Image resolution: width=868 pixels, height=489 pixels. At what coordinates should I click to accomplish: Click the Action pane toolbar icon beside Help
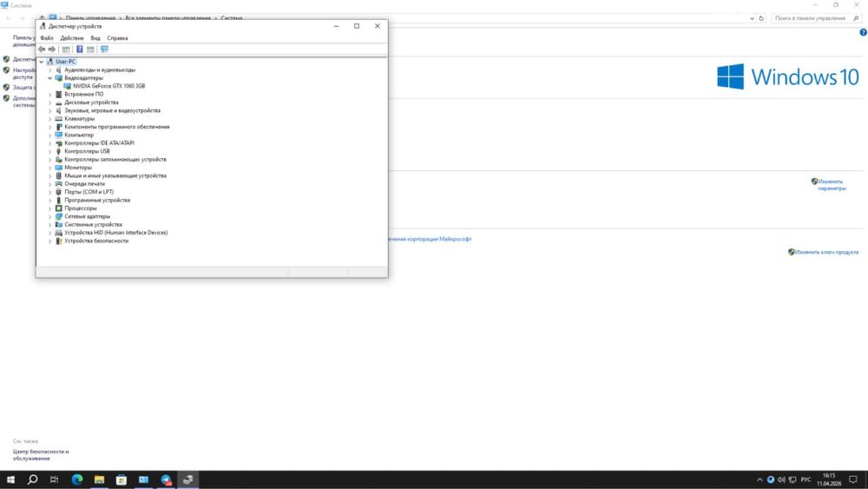(90, 50)
